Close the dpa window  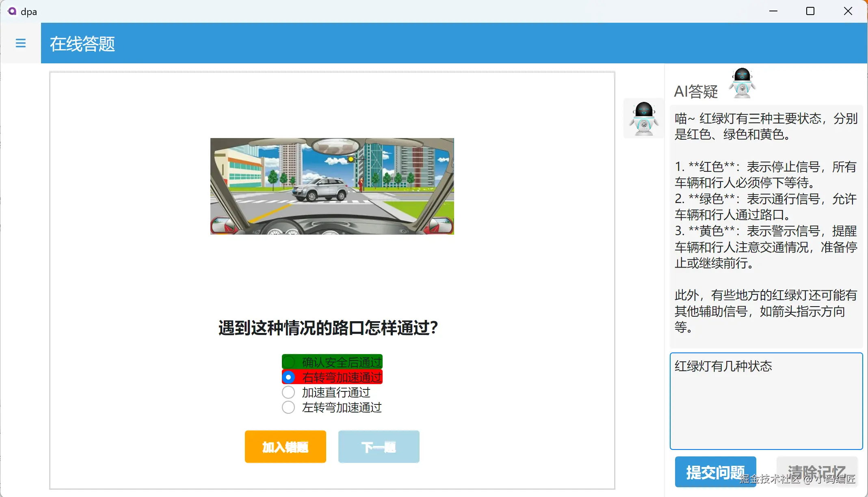(848, 11)
